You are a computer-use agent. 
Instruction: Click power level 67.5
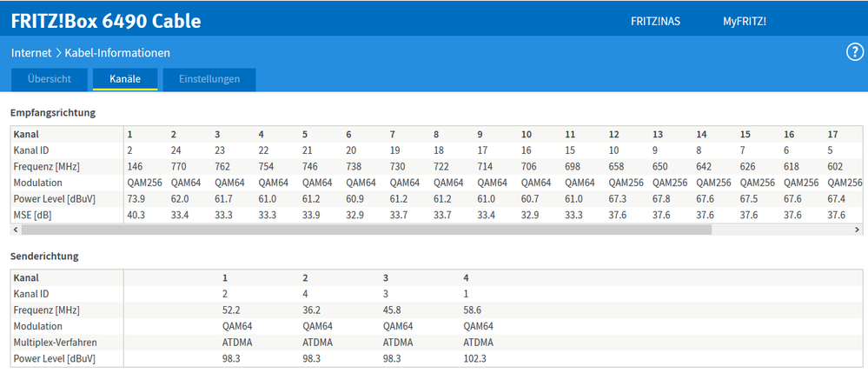(x=749, y=199)
